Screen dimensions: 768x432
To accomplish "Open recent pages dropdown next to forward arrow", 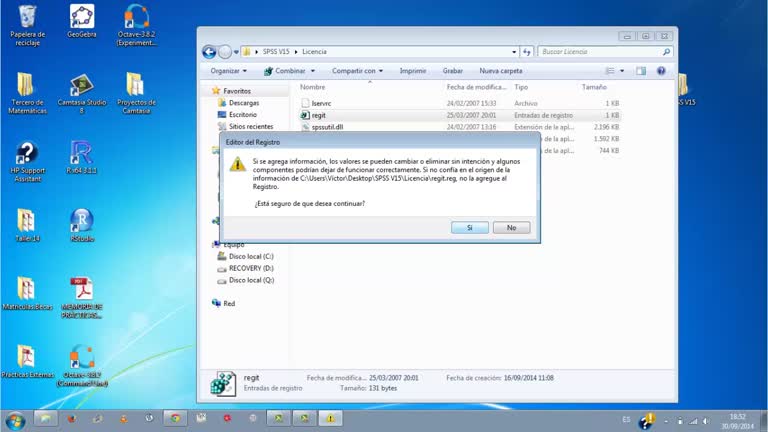I will click(x=236, y=52).
